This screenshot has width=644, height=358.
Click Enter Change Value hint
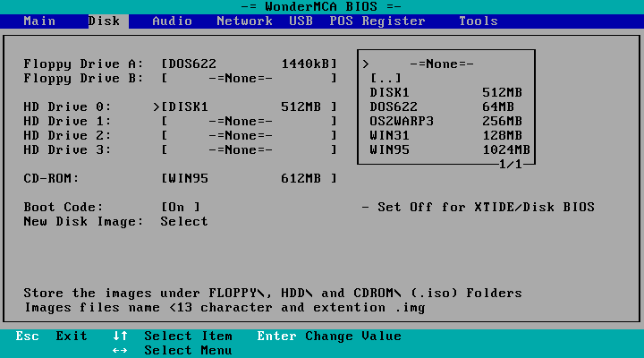pyautogui.click(x=329, y=337)
